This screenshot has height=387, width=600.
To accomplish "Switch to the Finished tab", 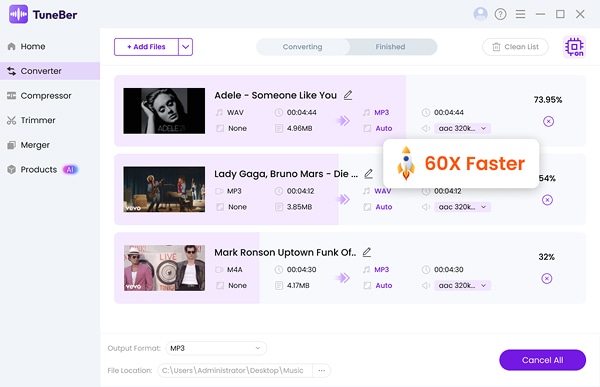I will coord(390,47).
